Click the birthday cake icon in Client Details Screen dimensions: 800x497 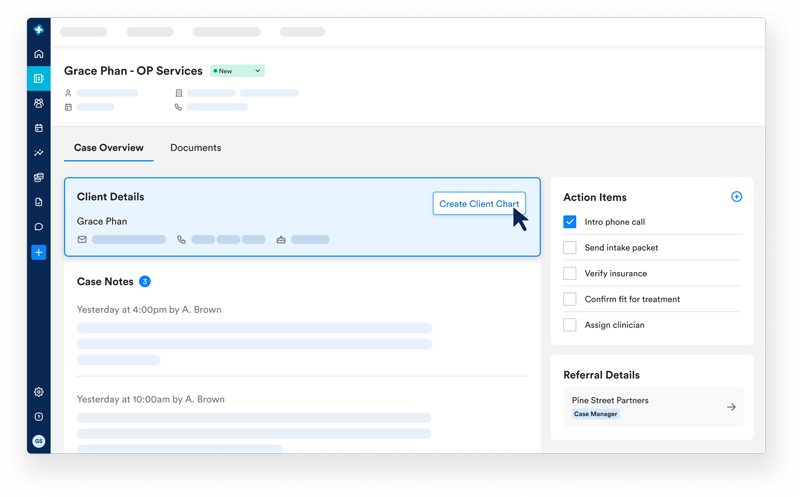281,239
